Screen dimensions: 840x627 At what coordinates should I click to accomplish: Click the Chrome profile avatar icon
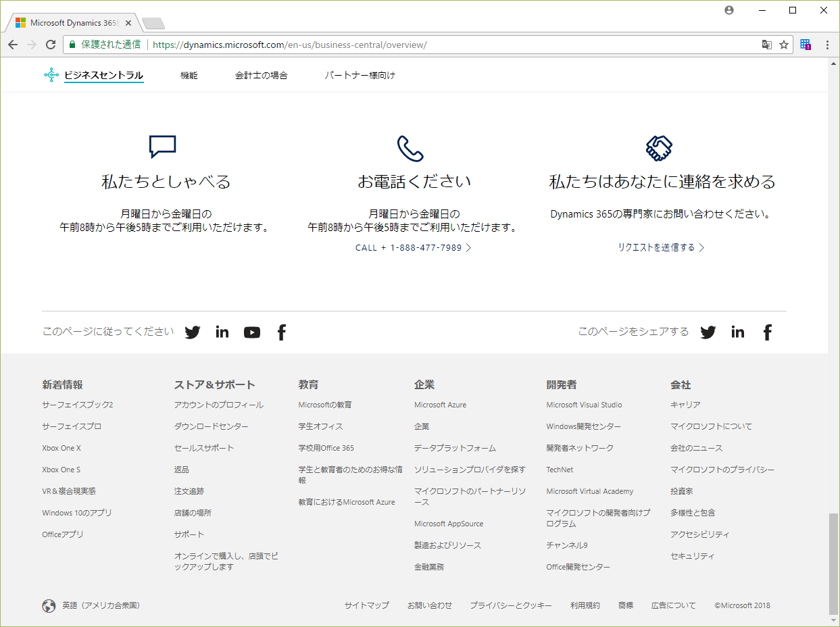coord(728,10)
